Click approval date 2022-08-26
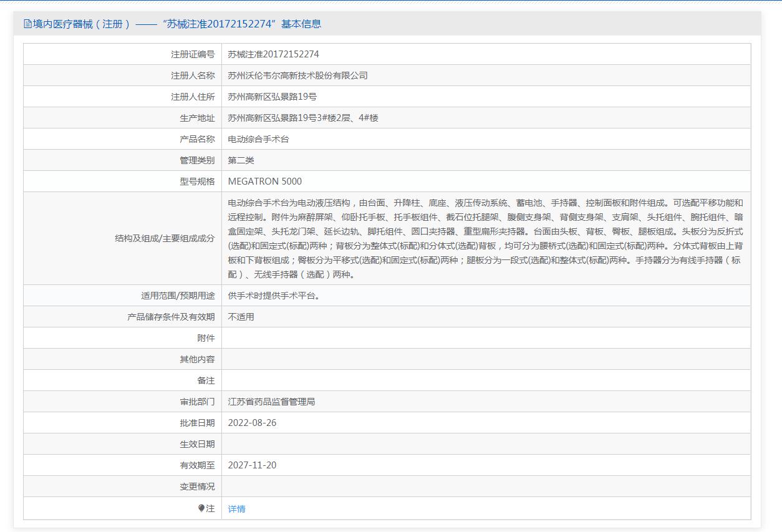 click(x=252, y=423)
